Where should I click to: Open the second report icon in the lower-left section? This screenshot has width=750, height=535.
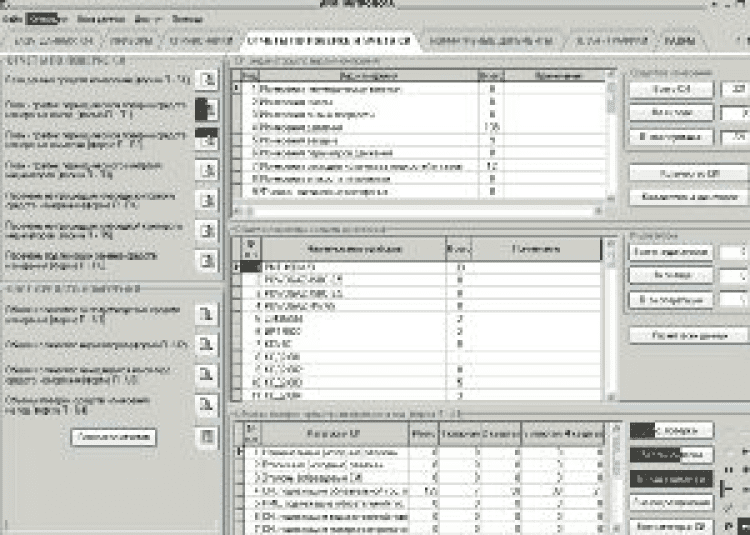coord(206,345)
